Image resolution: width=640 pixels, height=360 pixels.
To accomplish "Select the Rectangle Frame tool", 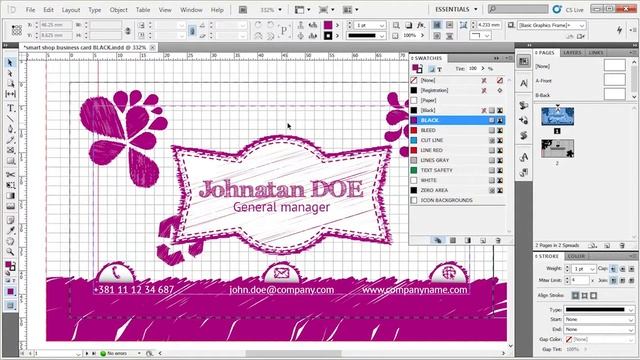I will [10, 151].
